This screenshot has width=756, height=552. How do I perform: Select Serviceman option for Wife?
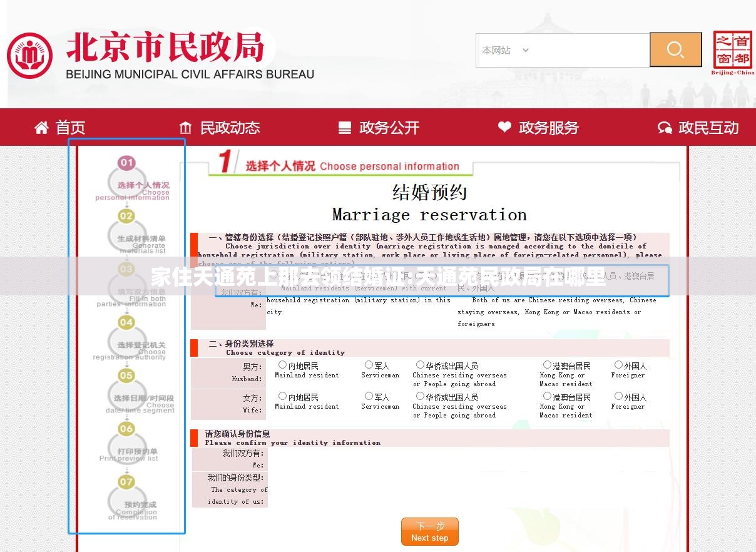pos(369,396)
